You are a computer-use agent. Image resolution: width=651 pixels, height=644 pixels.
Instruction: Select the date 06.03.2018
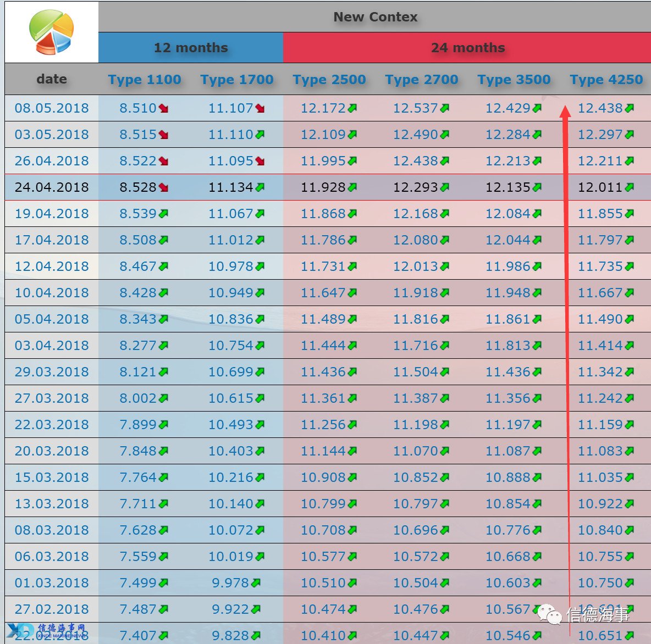[x=52, y=556]
